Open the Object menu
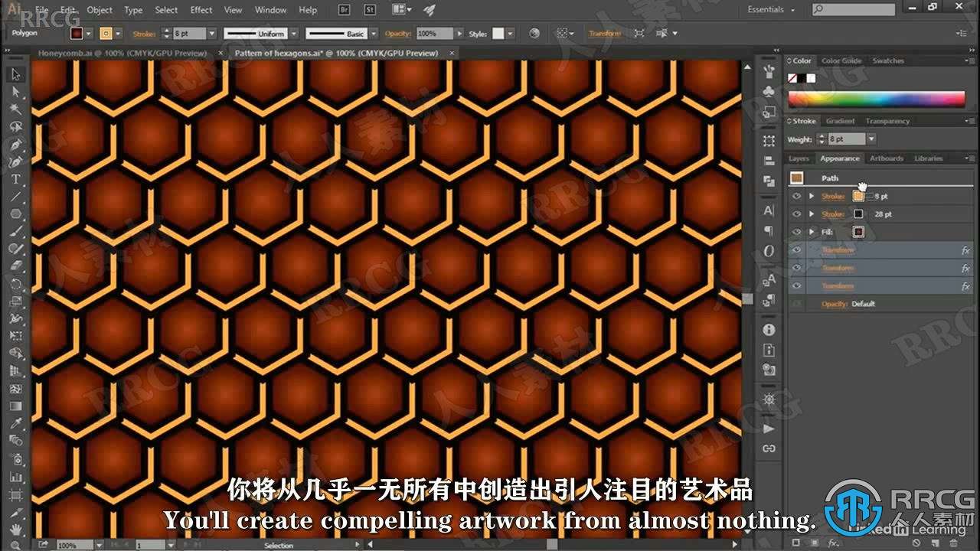 [x=100, y=10]
